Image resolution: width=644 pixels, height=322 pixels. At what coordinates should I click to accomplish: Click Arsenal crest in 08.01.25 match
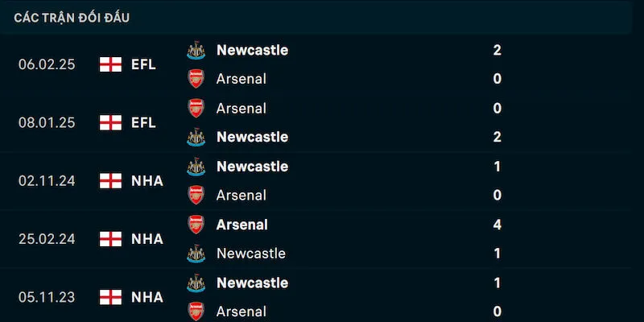[196, 108]
